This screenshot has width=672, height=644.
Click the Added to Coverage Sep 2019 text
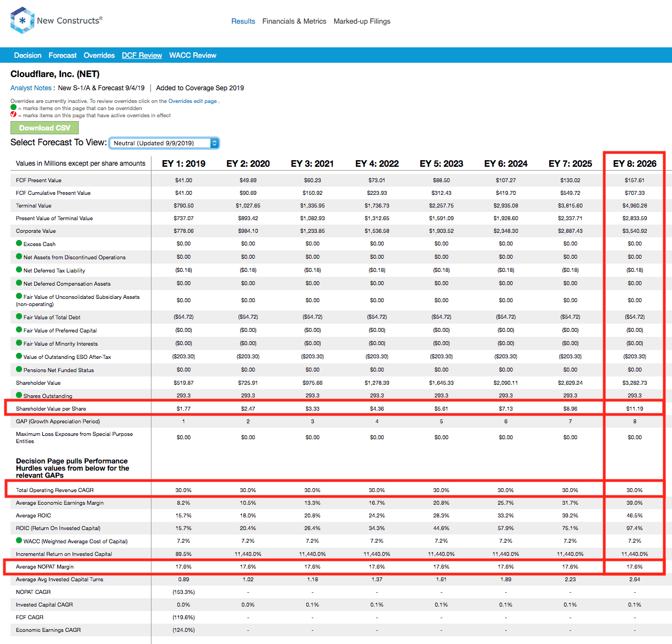[200, 88]
